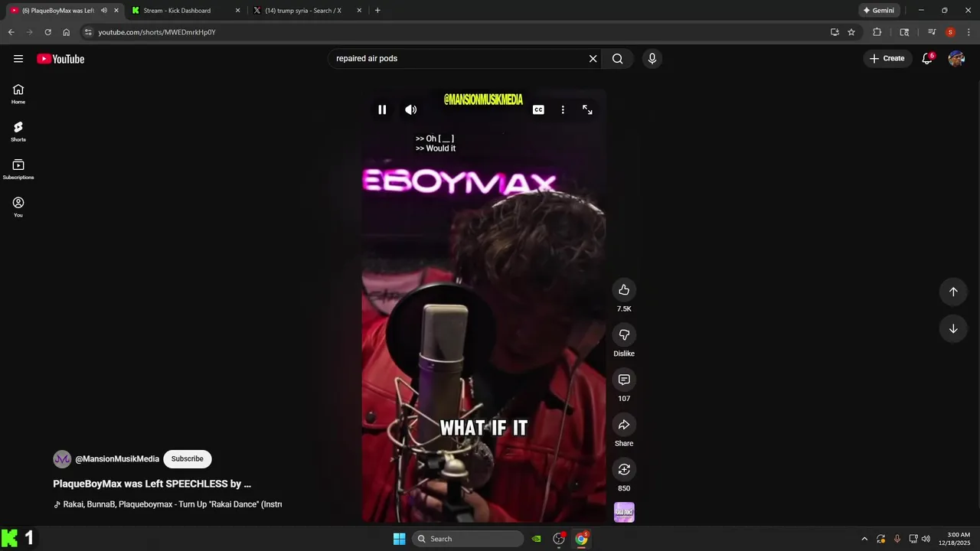Viewport: 980px width, 551px height.
Task: Open browser home page
Action: tap(66, 32)
